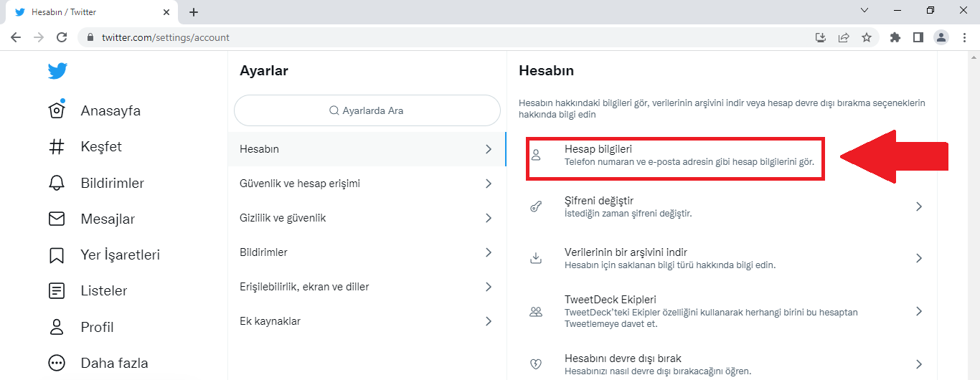Open a new browser tab
Screen dimensions: 980x380
coord(194,12)
